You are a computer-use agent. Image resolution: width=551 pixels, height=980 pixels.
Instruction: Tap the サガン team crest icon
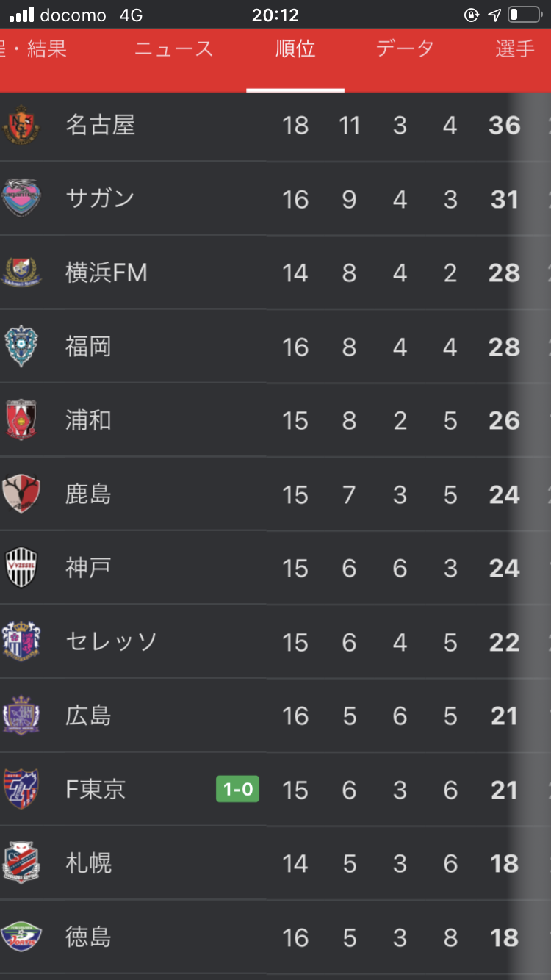[21, 198]
